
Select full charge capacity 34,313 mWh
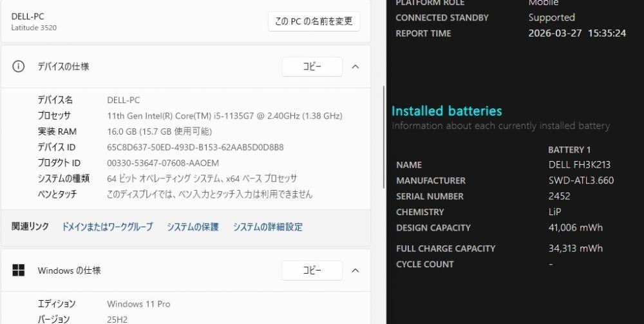[576, 248]
